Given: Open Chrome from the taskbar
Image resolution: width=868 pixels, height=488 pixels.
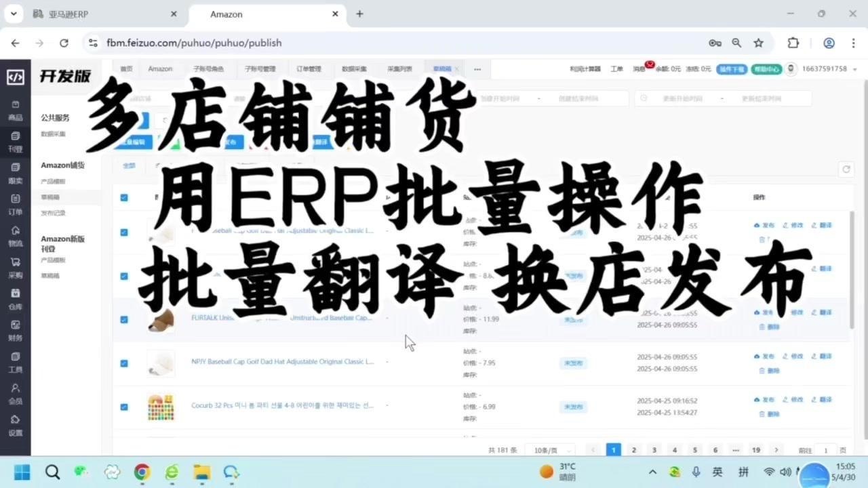Looking at the screenshot, I should [x=142, y=472].
